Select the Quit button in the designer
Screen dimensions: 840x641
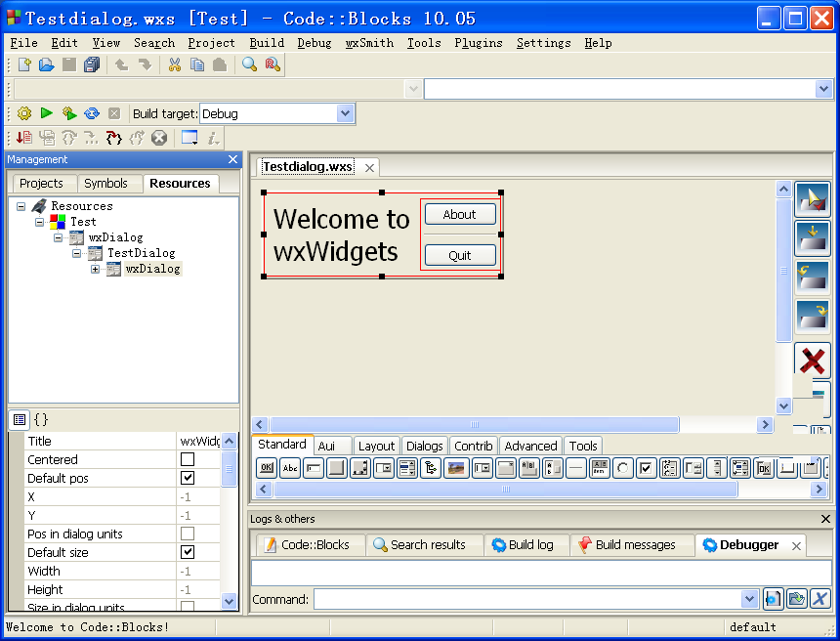point(460,255)
